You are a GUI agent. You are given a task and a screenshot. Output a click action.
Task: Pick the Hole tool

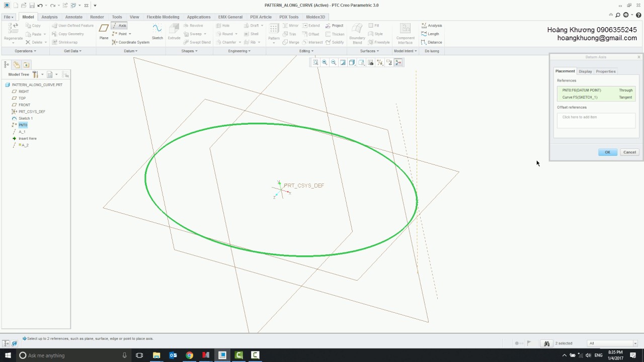(222, 26)
